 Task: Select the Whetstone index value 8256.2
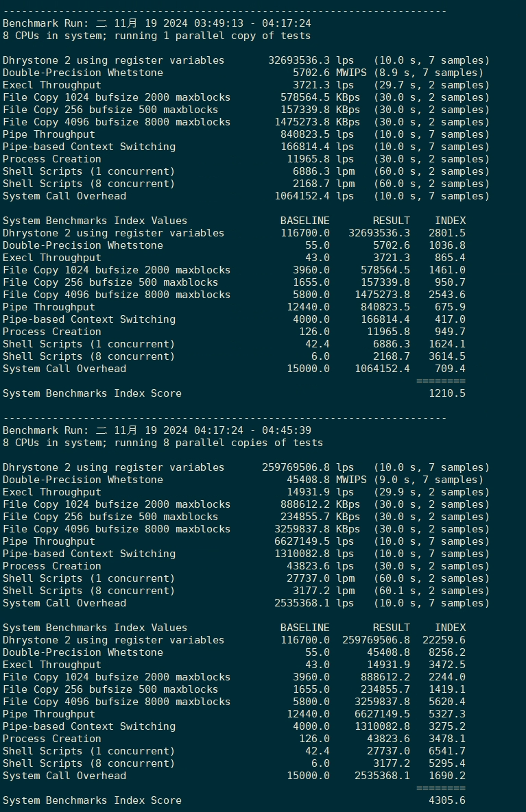447,652
